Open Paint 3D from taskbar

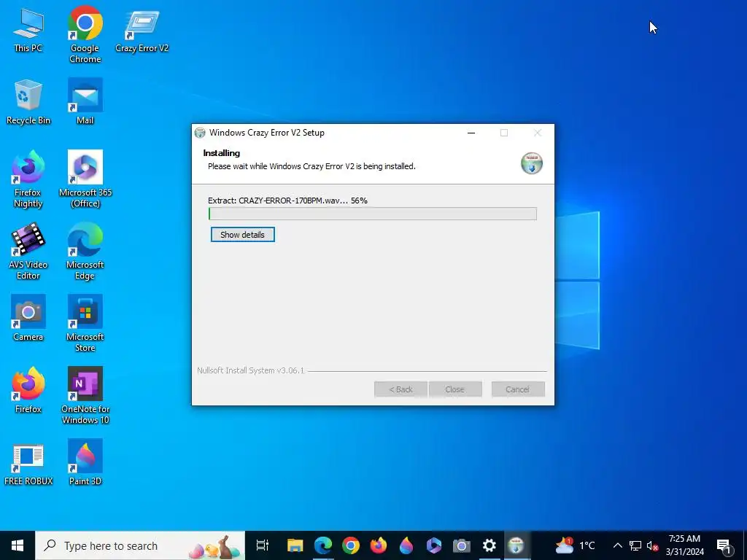pyautogui.click(x=406, y=545)
